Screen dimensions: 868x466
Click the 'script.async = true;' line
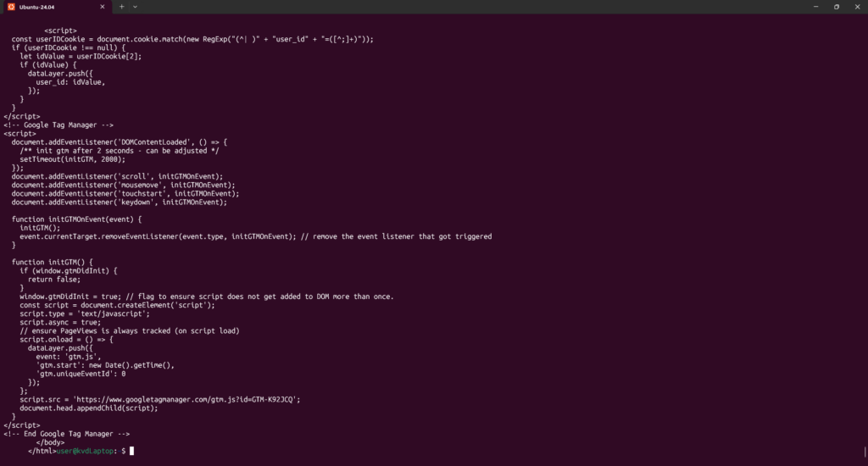pos(60,322)
